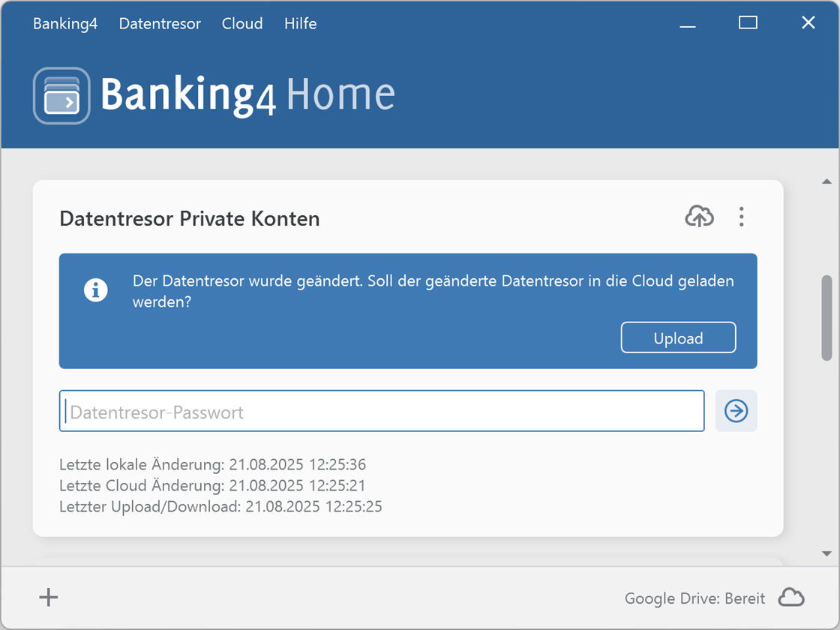This screenshot has height=630, width=840.
Task: Open the three-dot options menu
Action: click(x=741, y=217)
